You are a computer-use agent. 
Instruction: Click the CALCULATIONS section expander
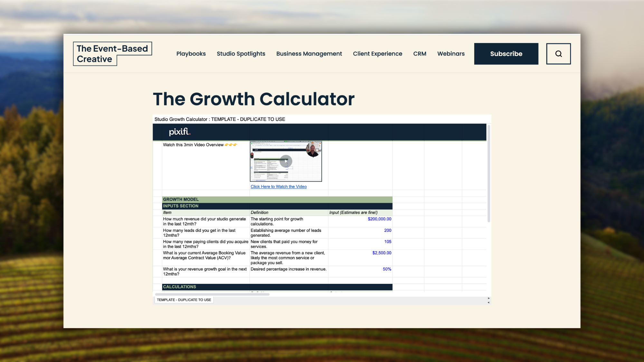179,286
